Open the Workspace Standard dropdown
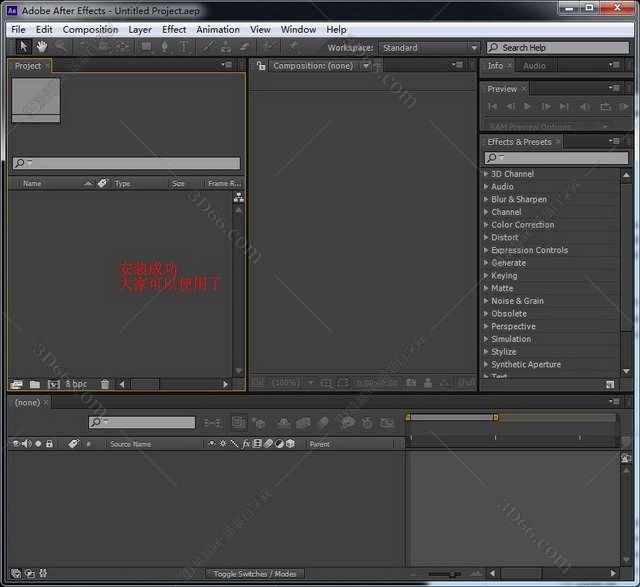The image size is (640, 587). (429, 48)
